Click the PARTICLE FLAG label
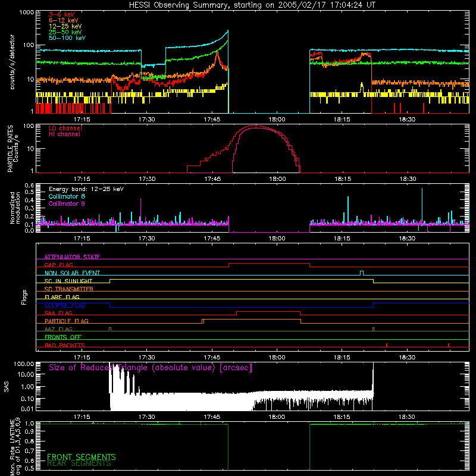Viewport: 476px width, 476px height. tap(67, 321)
